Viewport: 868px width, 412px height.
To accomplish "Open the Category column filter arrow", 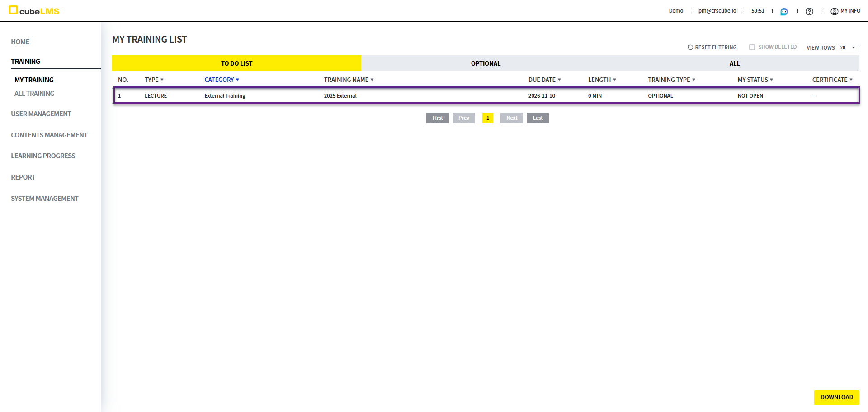I will tap(237, 80).
